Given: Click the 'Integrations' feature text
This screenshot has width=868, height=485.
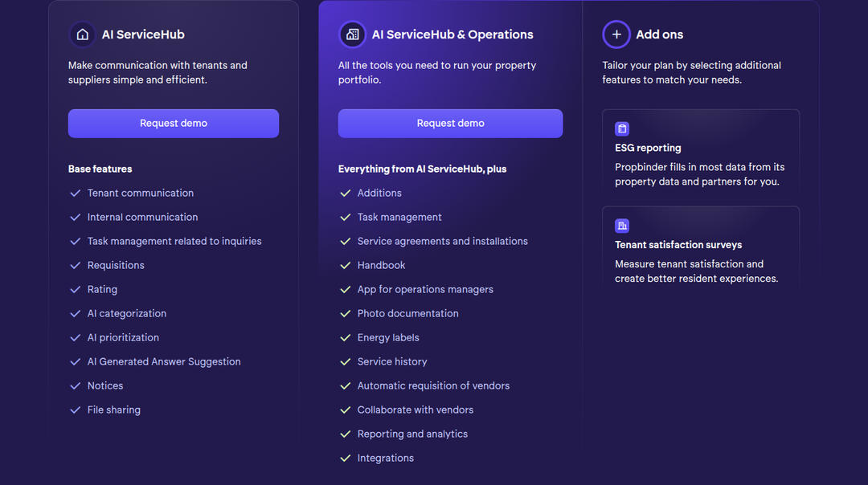Looking at the screenshot, I should tap(385, 458).
